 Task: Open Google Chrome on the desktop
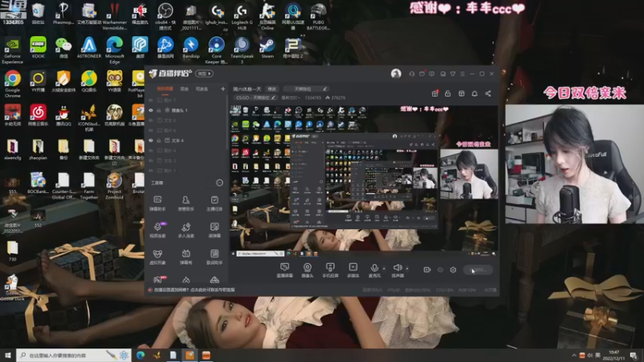(x=12, y=84)
